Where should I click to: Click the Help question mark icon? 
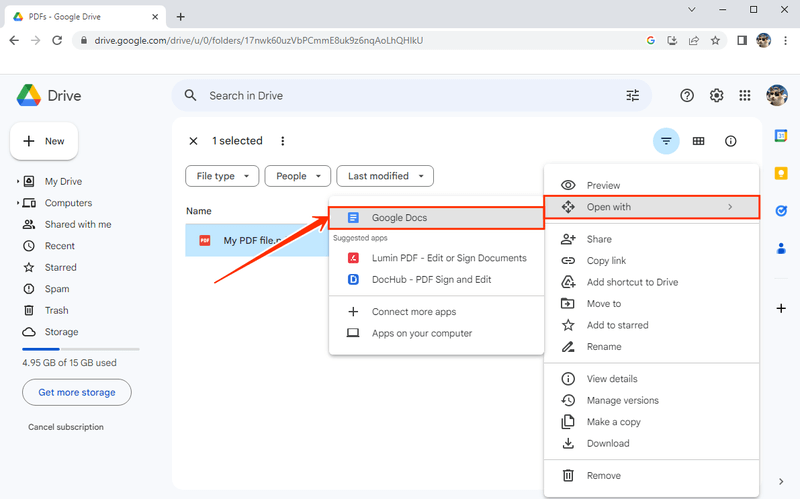(x=687, y=95)
